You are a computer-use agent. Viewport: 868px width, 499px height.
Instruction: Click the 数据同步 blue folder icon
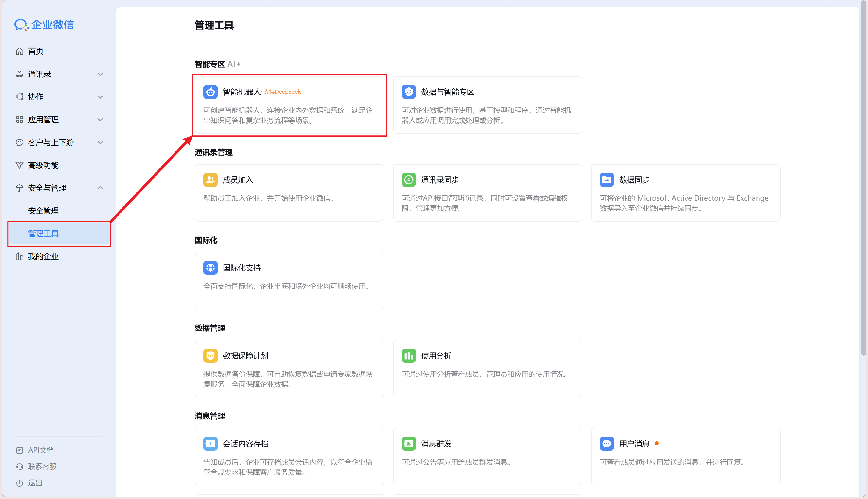click(607, 179)
